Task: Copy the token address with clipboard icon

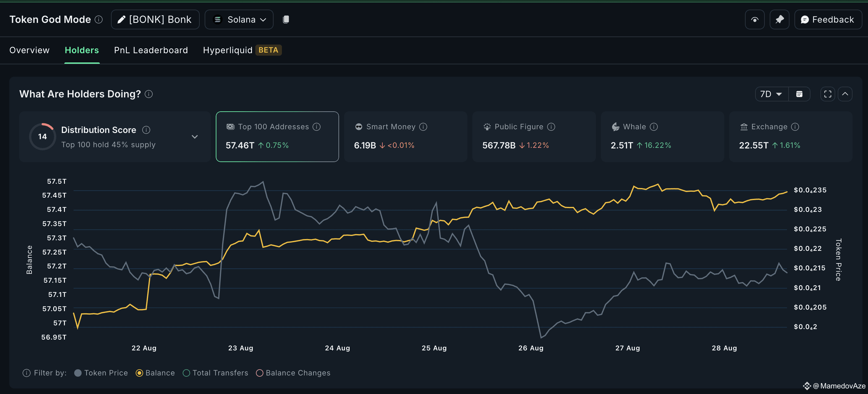Action: click(x=286, y=19)
